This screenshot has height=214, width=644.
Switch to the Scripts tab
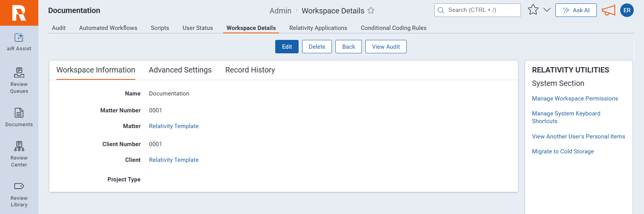coord(160,28)
